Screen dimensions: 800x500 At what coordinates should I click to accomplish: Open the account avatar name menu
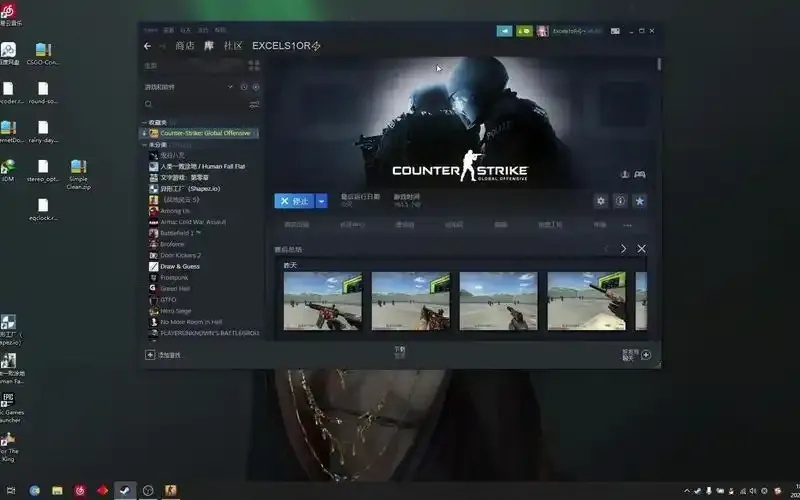(569, 31)
